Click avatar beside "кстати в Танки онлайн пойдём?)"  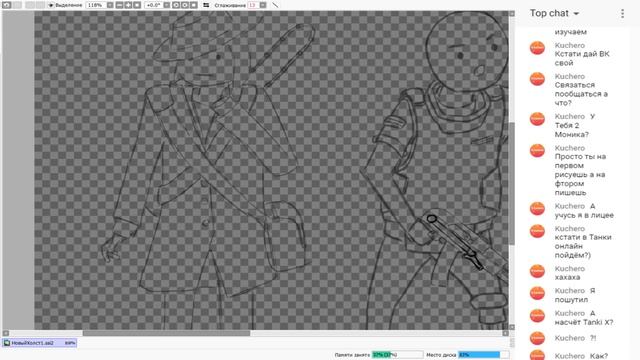click(x=537, y=231)
